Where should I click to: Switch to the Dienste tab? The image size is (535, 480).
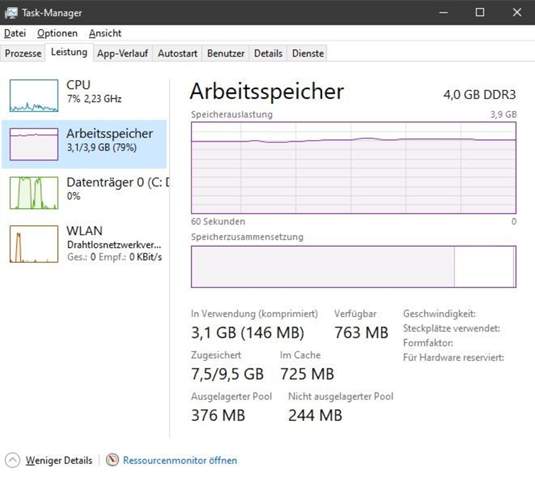pyautogui.click(x=308, y=53)
